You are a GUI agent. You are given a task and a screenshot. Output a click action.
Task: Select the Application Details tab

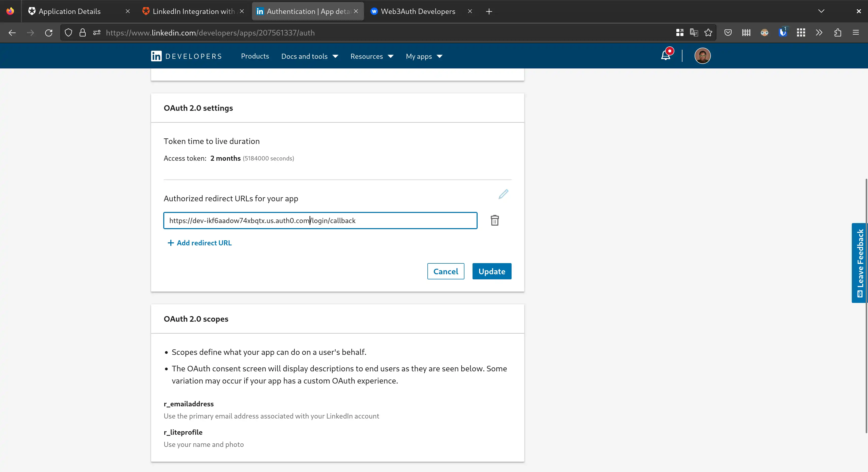[x=70, y=11]
